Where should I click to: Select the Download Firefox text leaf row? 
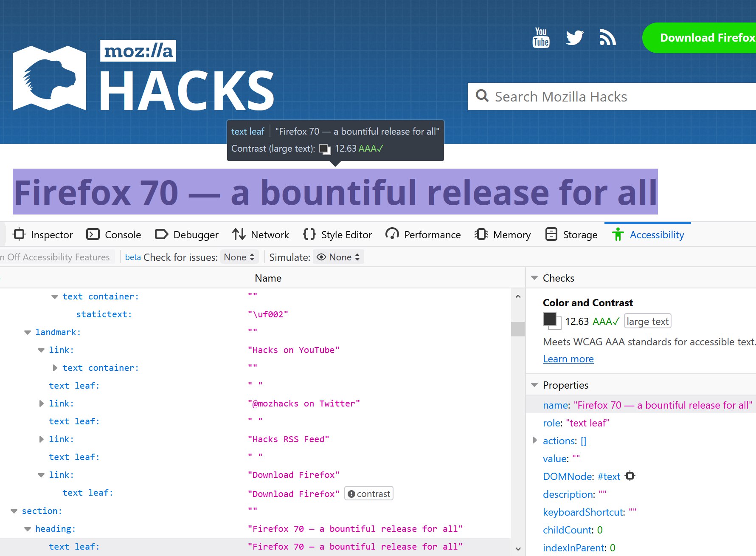click(255, 493)
